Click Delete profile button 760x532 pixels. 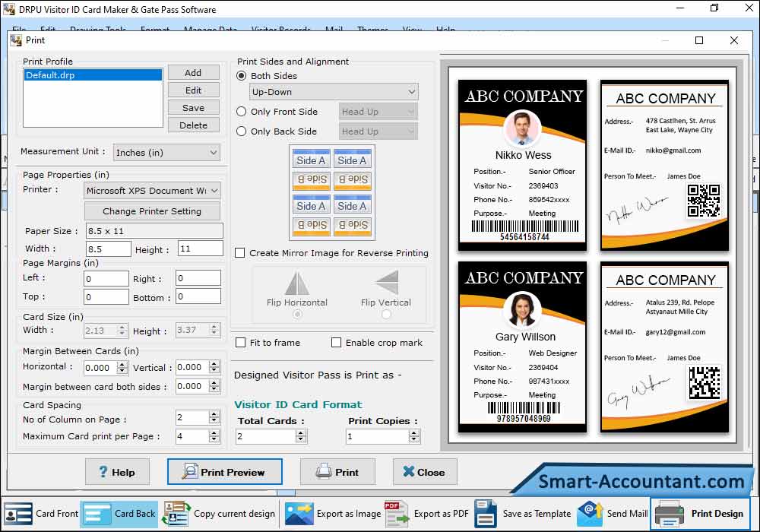pyautogui.click(x=193, y=125)
